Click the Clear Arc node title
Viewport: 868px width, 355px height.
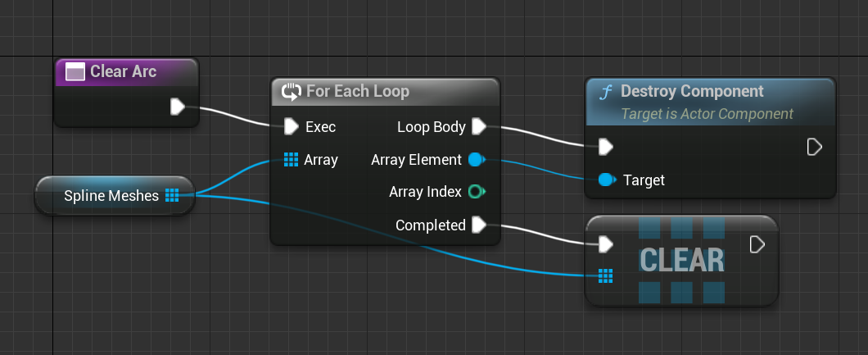(123, 71)
